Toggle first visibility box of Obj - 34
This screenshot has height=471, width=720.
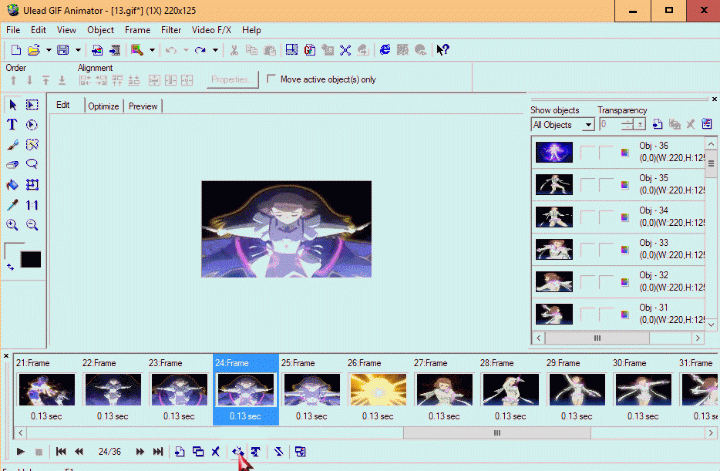(x=587, y=217)
